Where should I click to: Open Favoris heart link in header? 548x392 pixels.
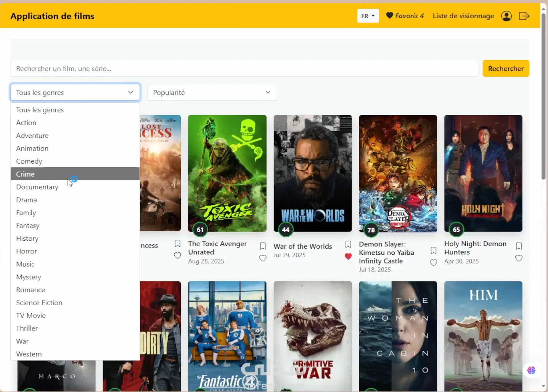pyautogui.click(x=405, y=16)
